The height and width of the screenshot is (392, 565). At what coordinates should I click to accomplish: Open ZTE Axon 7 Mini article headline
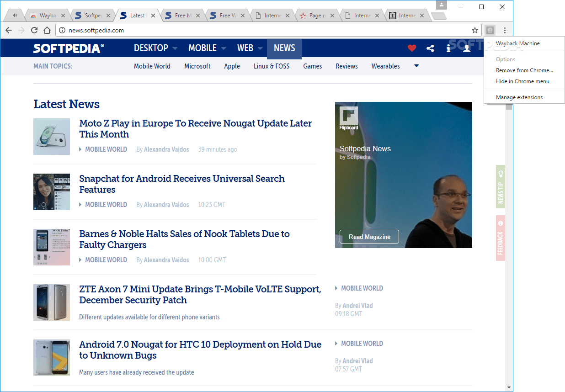[x=200, y=295]
